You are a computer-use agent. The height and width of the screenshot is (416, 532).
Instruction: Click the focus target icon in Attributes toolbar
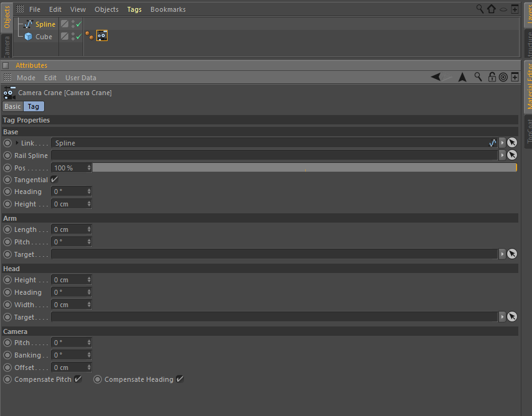(502, 76)
